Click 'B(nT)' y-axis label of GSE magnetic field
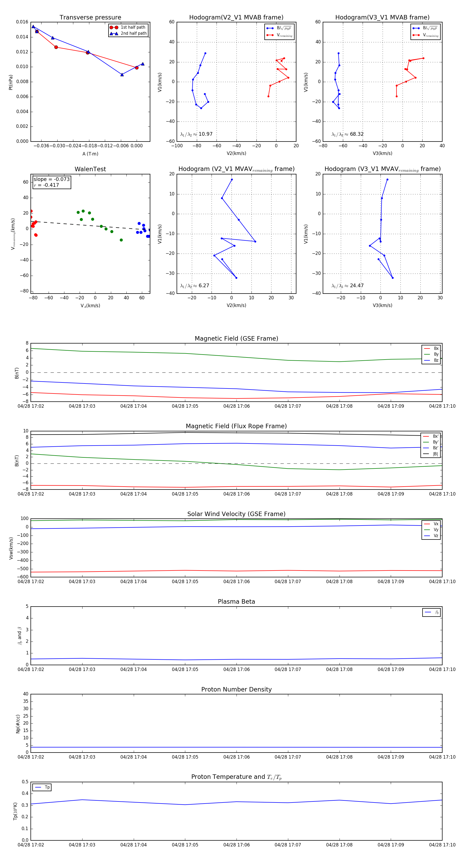The width and height of the screenshot is (473, 868). click(x=17, y=373)
